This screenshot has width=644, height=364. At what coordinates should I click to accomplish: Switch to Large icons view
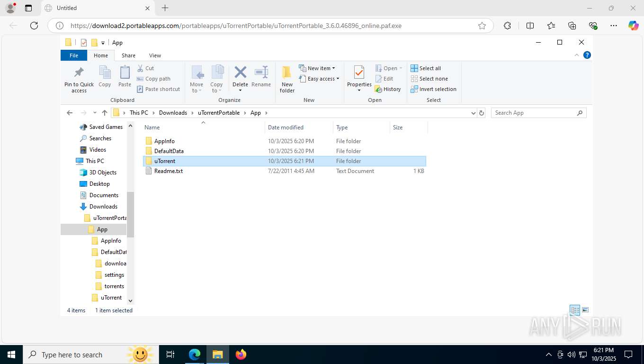(585, 310)
